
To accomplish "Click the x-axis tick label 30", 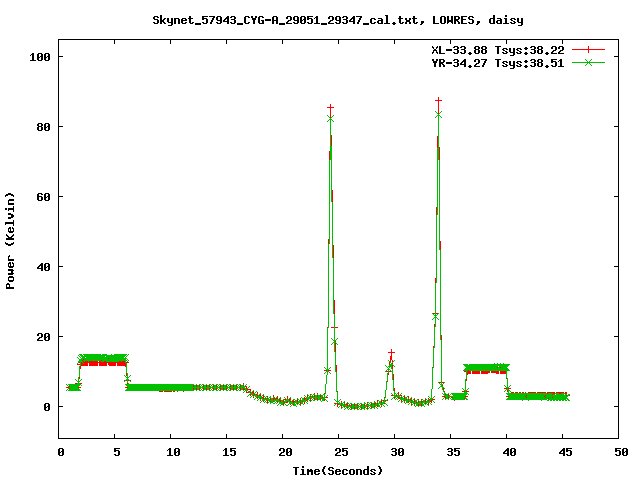I will click(x=397, y=452).
